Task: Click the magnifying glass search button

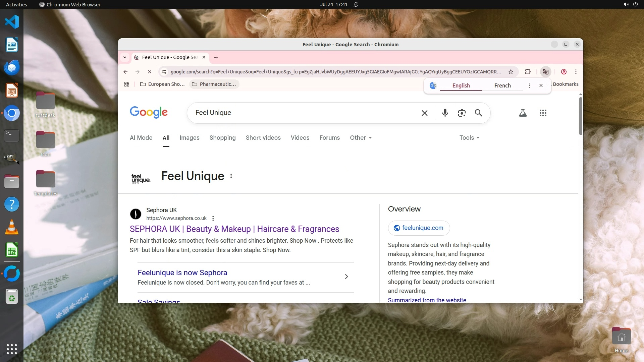Action: tap(478, 113)
